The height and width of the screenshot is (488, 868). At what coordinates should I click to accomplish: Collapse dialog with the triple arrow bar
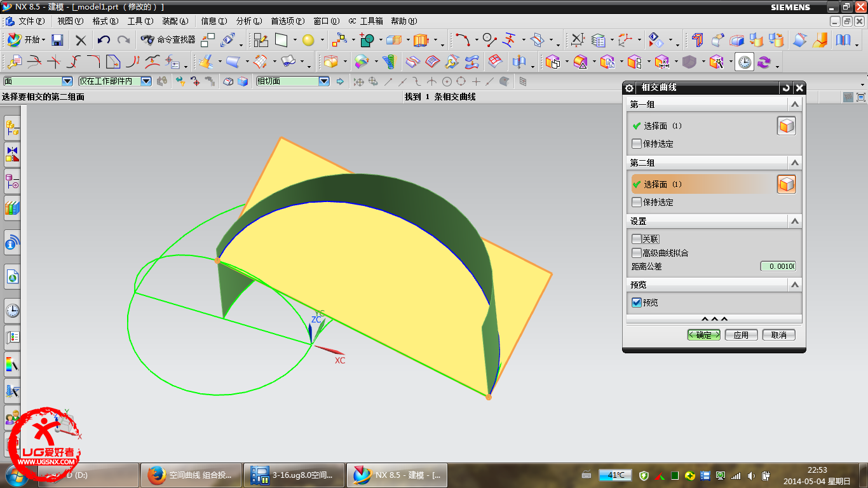714,319
